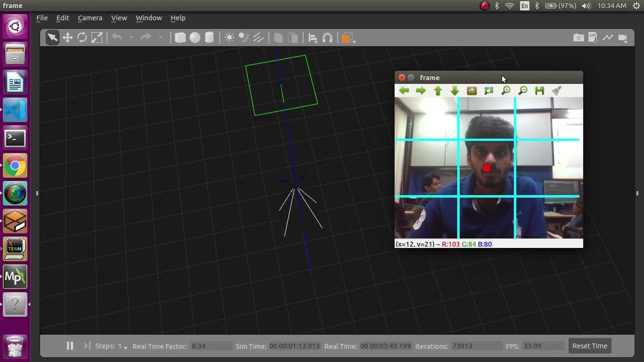The width and height of the screenshot is (644, 362).
Task: Click the copy icon in toolbar
Action: pyautogui.click(x=278, y=38)
